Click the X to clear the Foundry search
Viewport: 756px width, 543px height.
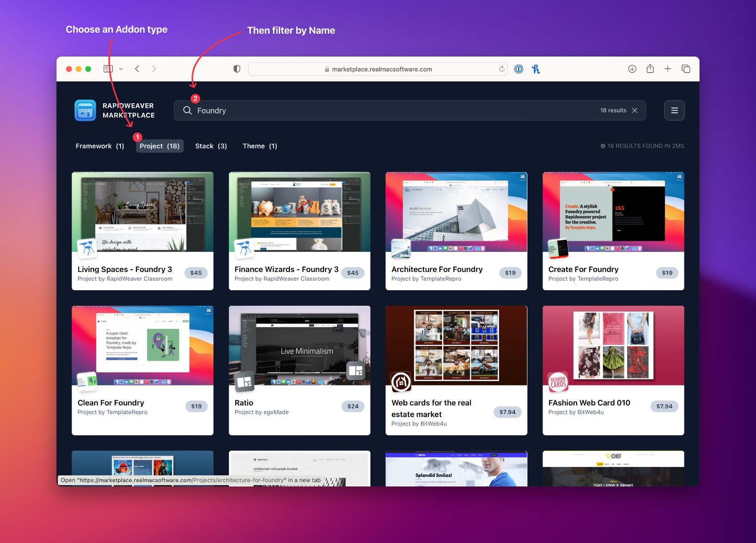pos(635,110)
